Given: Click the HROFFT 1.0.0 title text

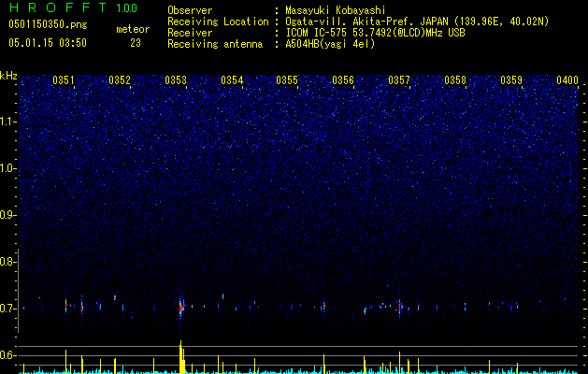Looking at the screenshot, I should (x=74, y=7).
